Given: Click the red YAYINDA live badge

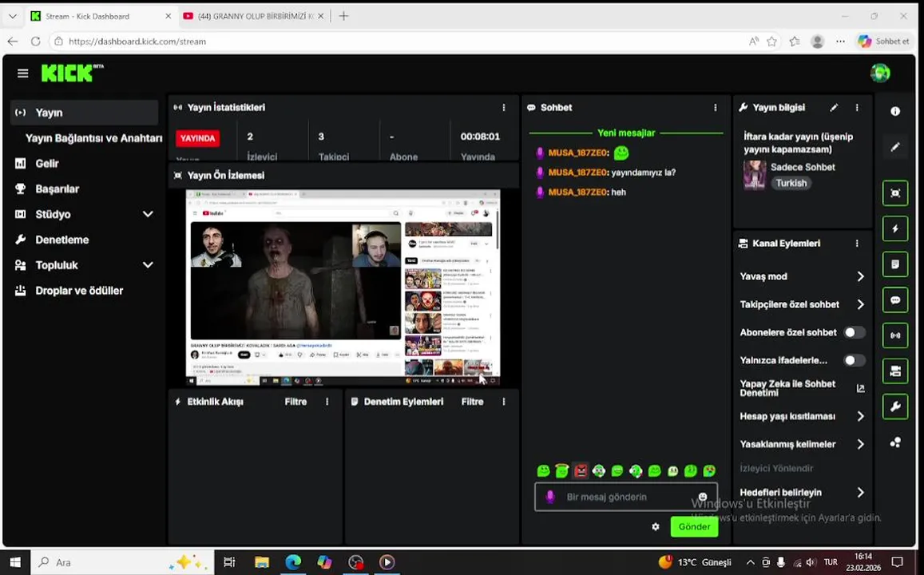Looking at the screenshot, I should pyautogui.click(x=197, y=138).
